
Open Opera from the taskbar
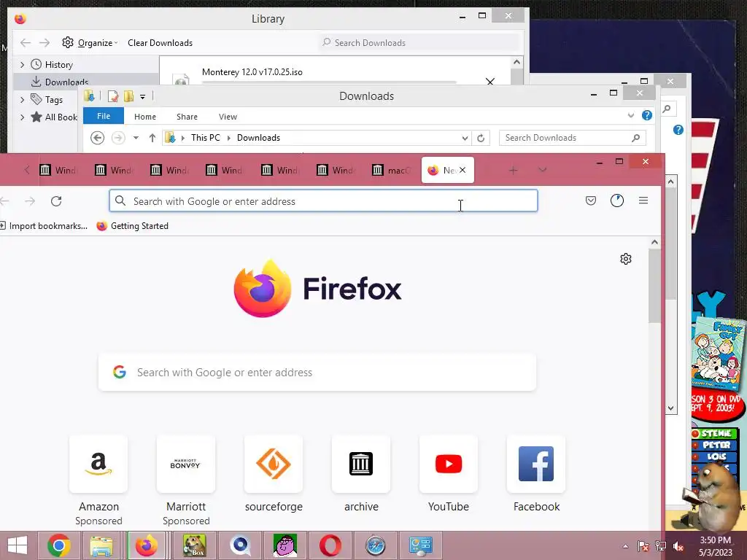[330, 545]
